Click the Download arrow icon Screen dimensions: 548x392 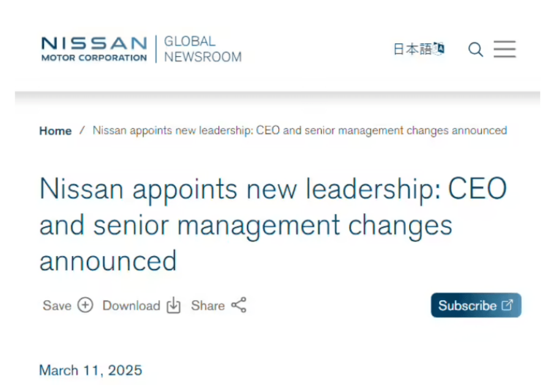coord(173,305)
